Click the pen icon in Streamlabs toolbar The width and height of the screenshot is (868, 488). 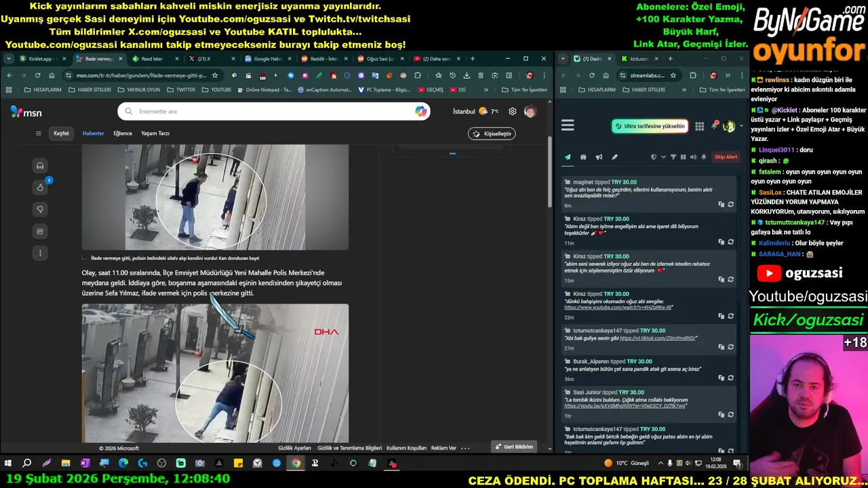[x=614, y=157]
